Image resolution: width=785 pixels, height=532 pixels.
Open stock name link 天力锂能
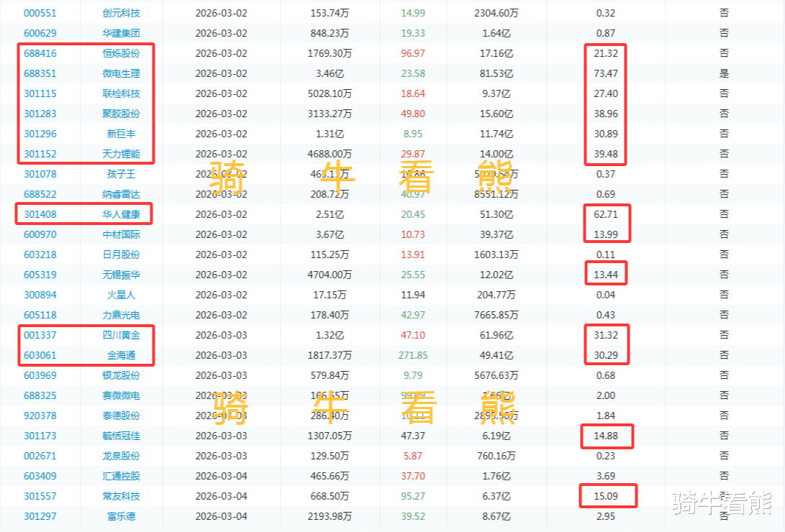[121, 154]
